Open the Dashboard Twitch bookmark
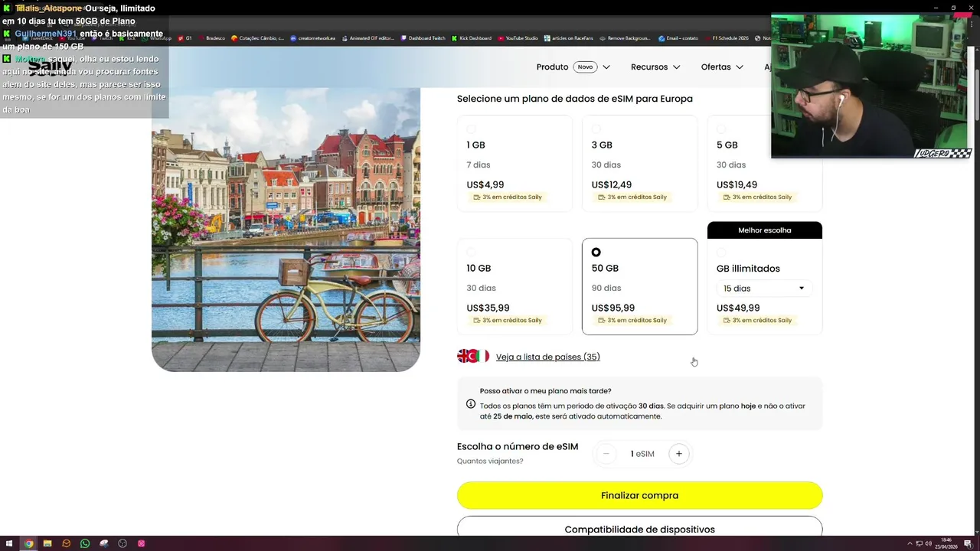 [x=423, y=38]
